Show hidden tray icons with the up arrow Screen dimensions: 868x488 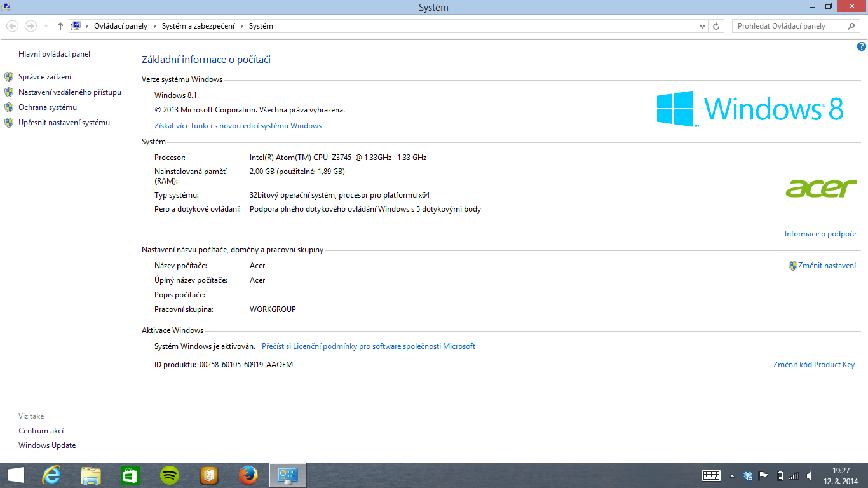[732, 475]
